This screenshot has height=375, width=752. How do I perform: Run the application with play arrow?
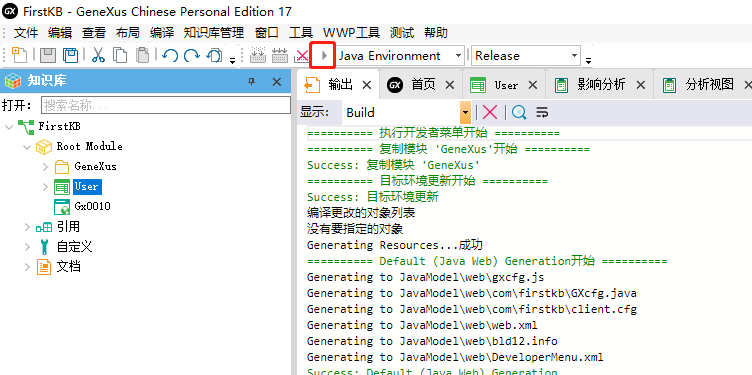pos(324,56)
